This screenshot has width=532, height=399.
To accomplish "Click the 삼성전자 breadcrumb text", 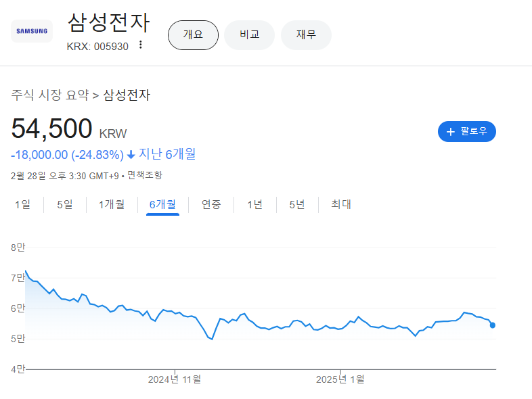I will [x=127, y=95].
